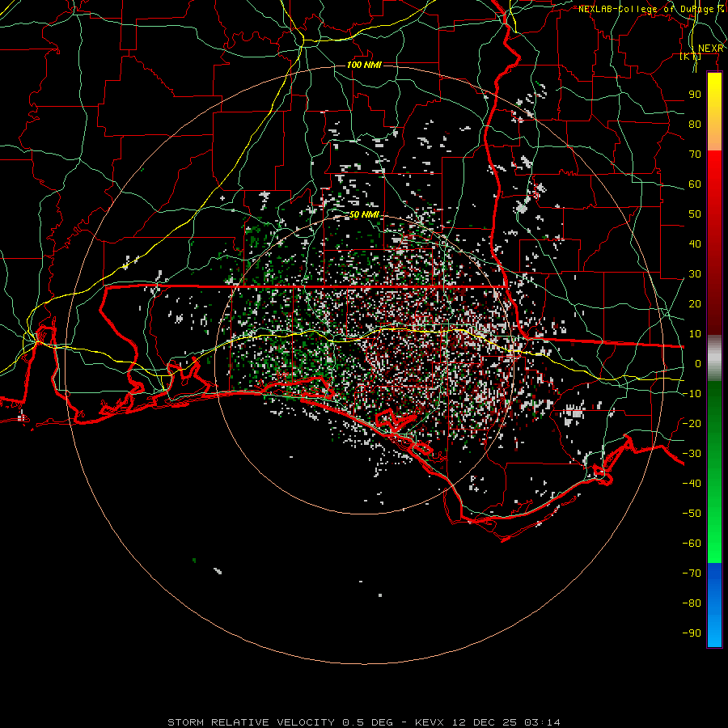Click the "12 DEC 25" date in the caption
728x728 pixels.
pos(485,722)
